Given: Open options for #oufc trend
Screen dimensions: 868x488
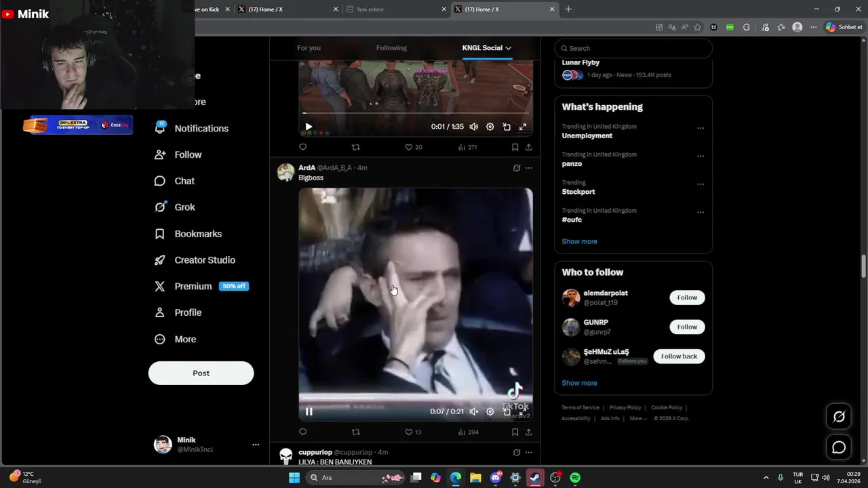Looking at the screenshot, I should point(701,212).
